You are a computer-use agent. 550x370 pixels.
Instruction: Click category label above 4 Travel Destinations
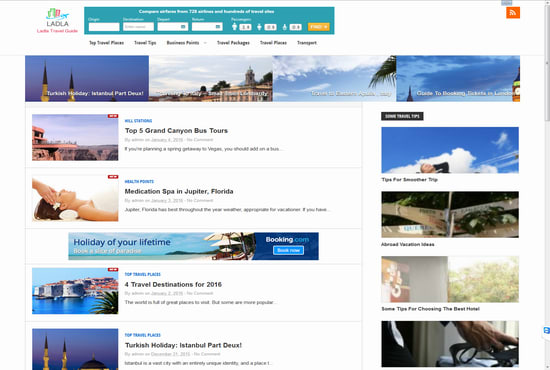click(x=143, y=274)
